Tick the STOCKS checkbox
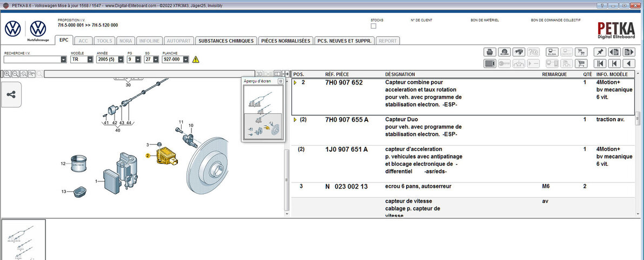Image resolution: width=644 pixels, height=260 pixels. 373,26
